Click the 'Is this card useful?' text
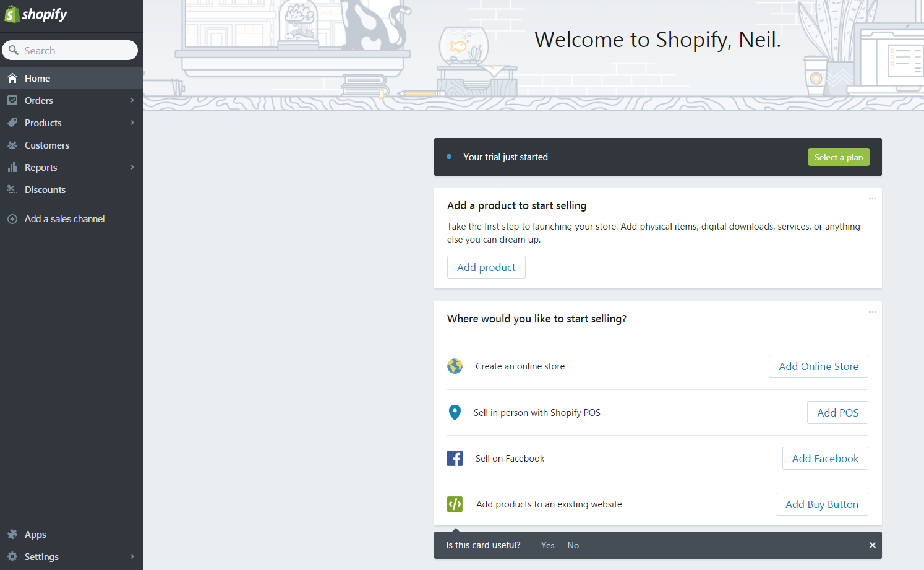The height and width of the screenshot is (570, 924). click(x=483, y=545)
